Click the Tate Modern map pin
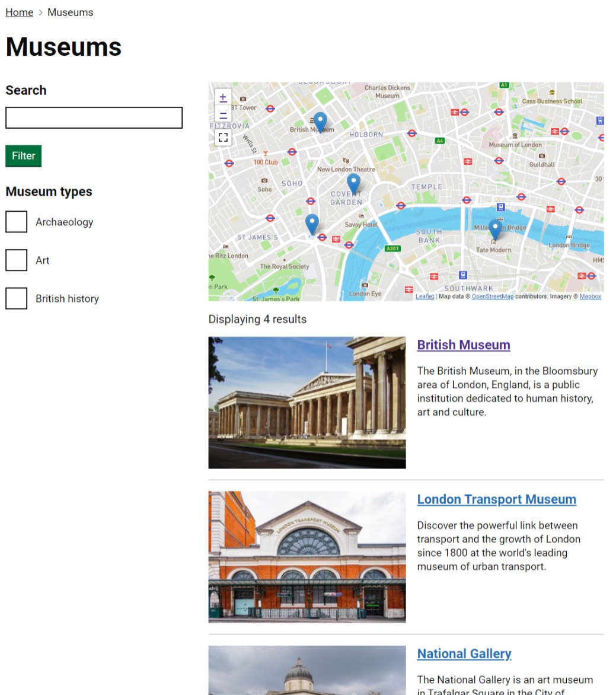Image resolution: width=616 pixels, height=695 pixels. coord(495,229)
